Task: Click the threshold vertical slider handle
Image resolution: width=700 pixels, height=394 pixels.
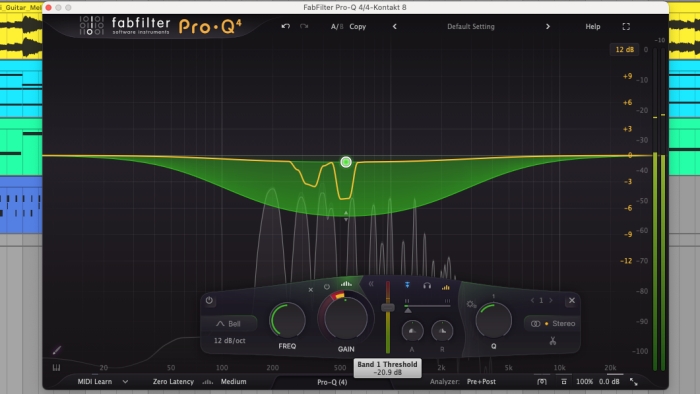Action: 388,307
